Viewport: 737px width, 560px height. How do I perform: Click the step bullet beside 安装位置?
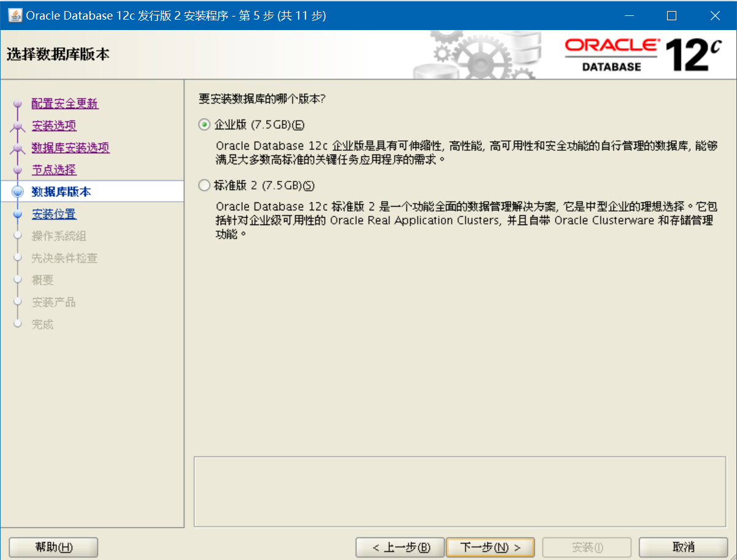(18, 214)
